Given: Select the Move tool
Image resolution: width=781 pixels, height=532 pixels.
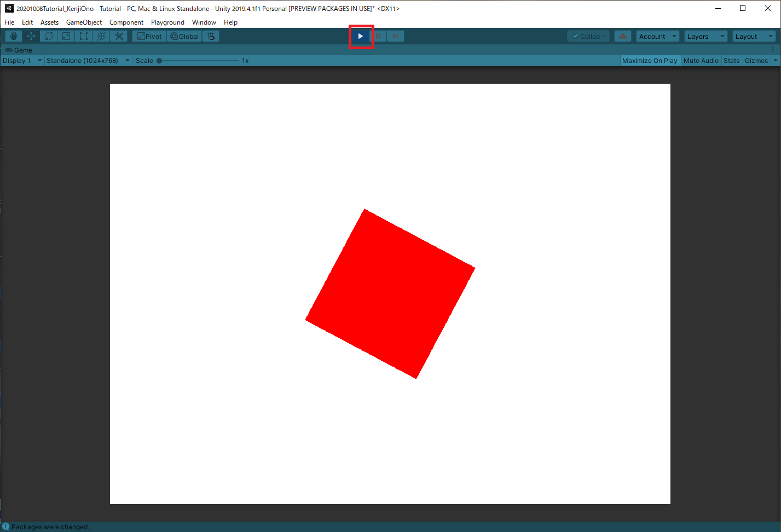Looking at the screenshot, I should click(31, 36).
